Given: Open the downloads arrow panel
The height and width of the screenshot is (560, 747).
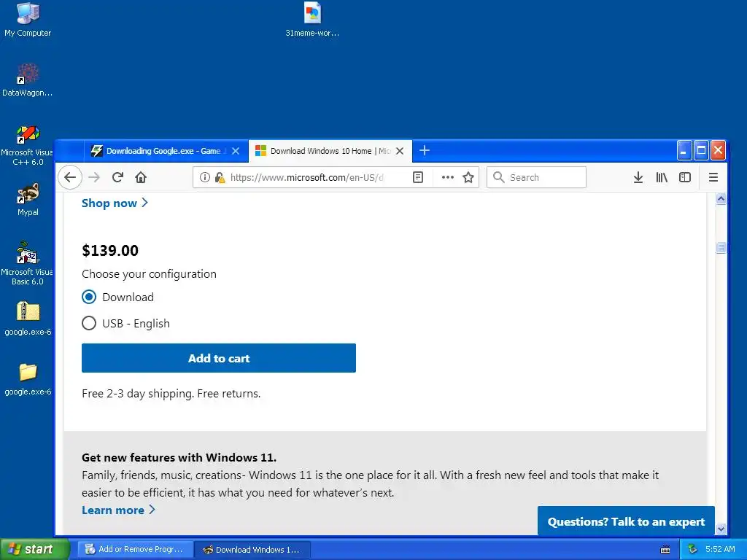Looking at the screenshot, I should click(638, 178).
